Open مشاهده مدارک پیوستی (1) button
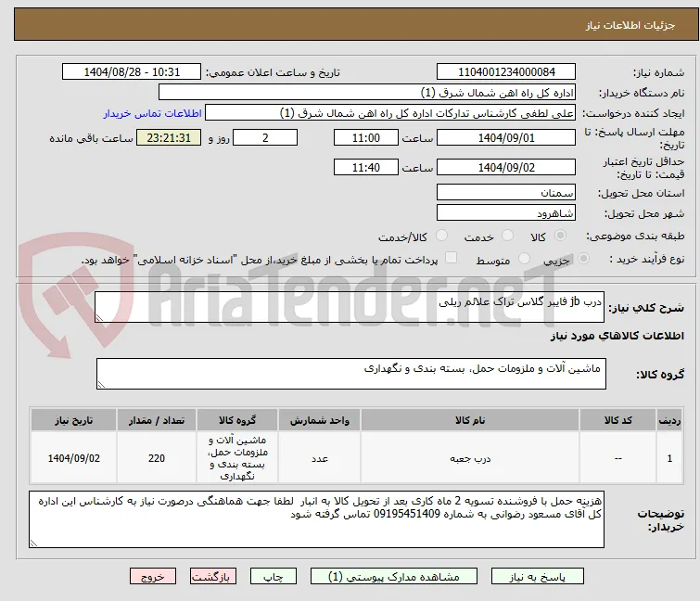The width and height of the screenshot is (700, 601). click(394, 577)
